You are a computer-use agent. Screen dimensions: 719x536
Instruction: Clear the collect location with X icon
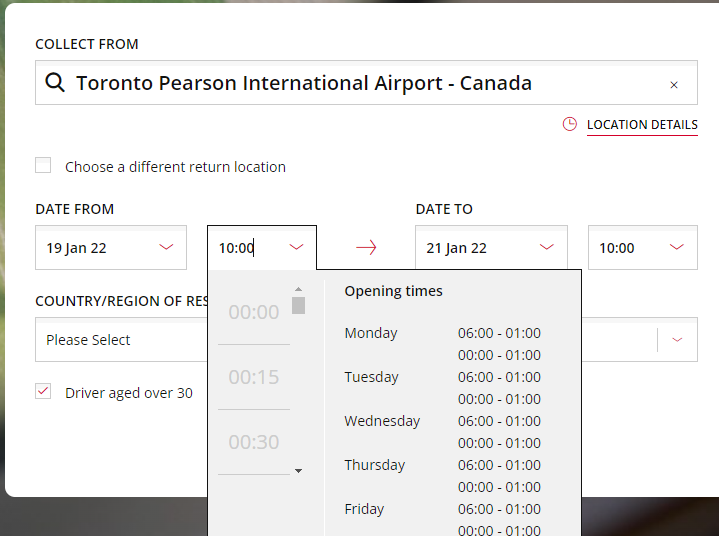674,85
